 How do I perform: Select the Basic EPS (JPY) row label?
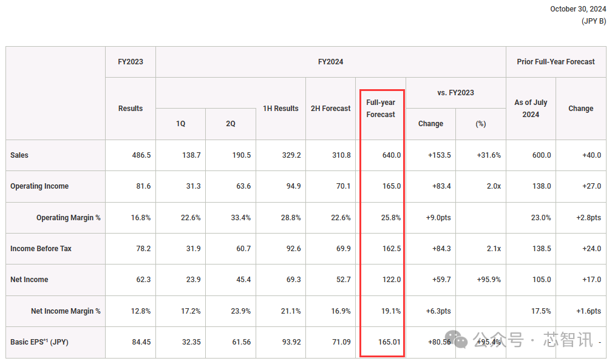pos(39,342)
